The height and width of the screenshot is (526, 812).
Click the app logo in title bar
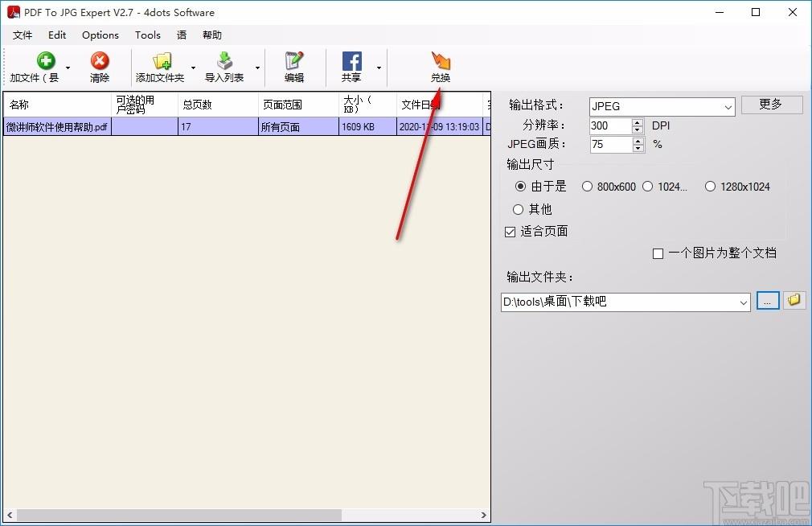tap(14, 12)
